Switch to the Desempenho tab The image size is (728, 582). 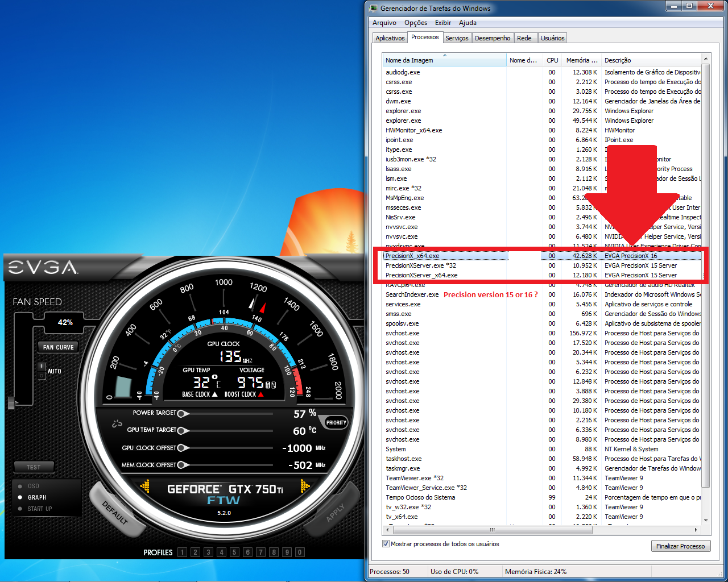(493, 38)
